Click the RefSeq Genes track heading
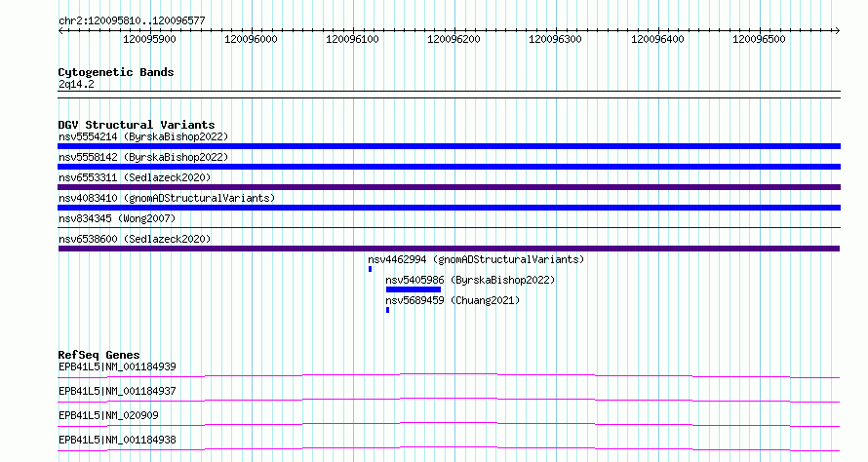This screenshot has width=868, height=462. pos(99,355)
